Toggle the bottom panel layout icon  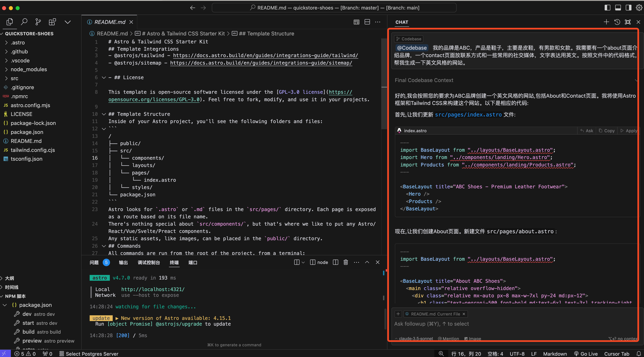tap(618, 8)
